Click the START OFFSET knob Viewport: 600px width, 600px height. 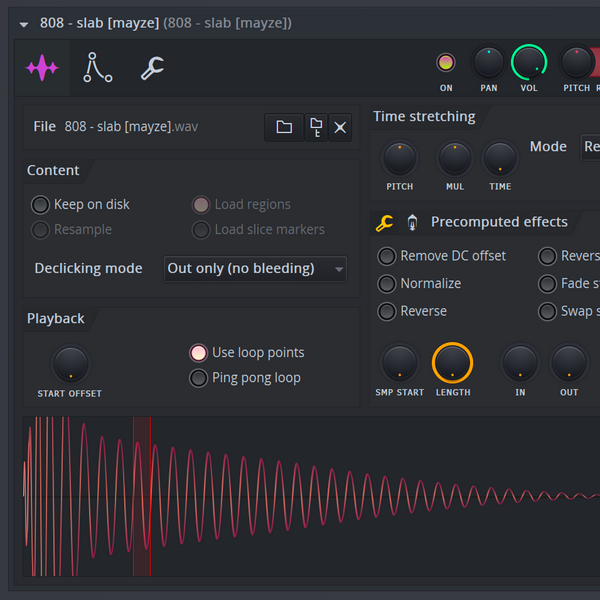tap(71, 364)
